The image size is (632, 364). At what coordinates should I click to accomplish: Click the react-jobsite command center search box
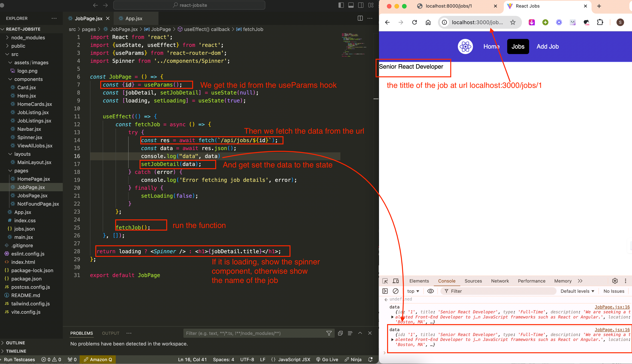189,5
